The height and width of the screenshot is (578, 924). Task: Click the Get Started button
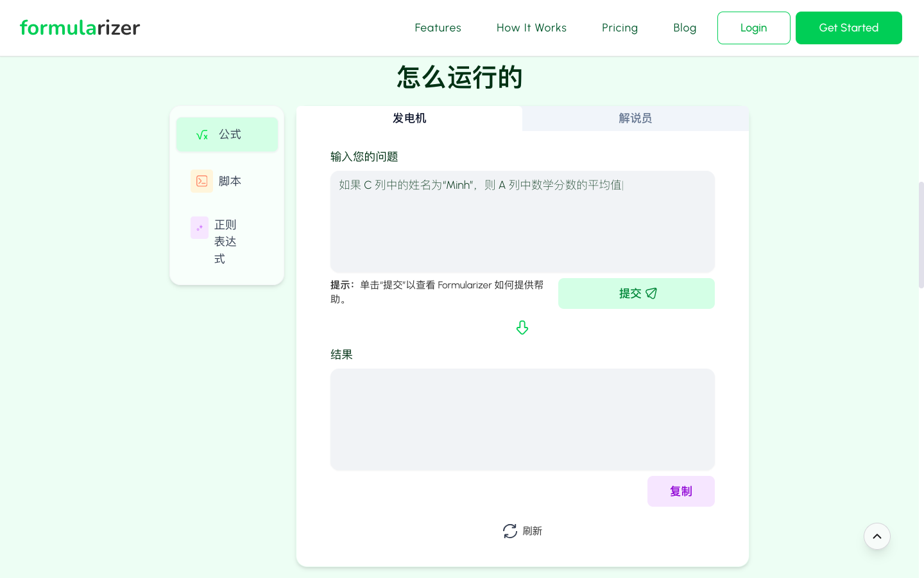coord(848,28)
